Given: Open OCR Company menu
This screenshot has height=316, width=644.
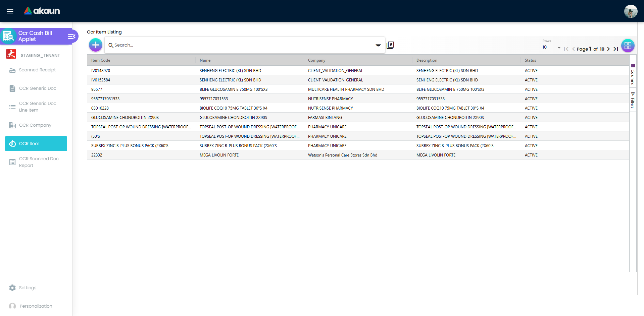Looking at the screenshot, I should [x=36, y=125].
